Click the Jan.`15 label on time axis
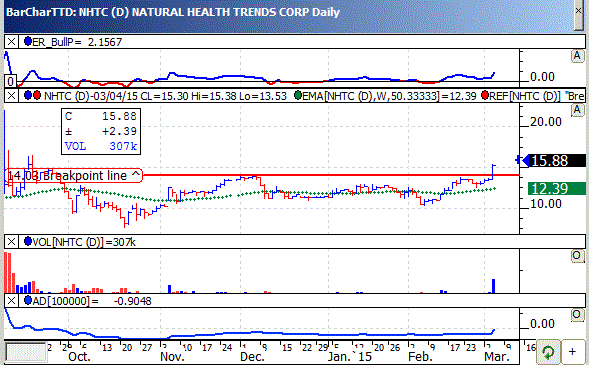The width and height of the screenshot is (589, 365). click(349, 356)
